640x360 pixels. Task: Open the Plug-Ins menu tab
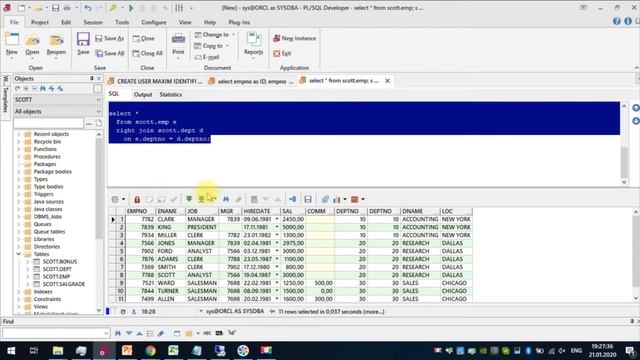tap(239, 22)
